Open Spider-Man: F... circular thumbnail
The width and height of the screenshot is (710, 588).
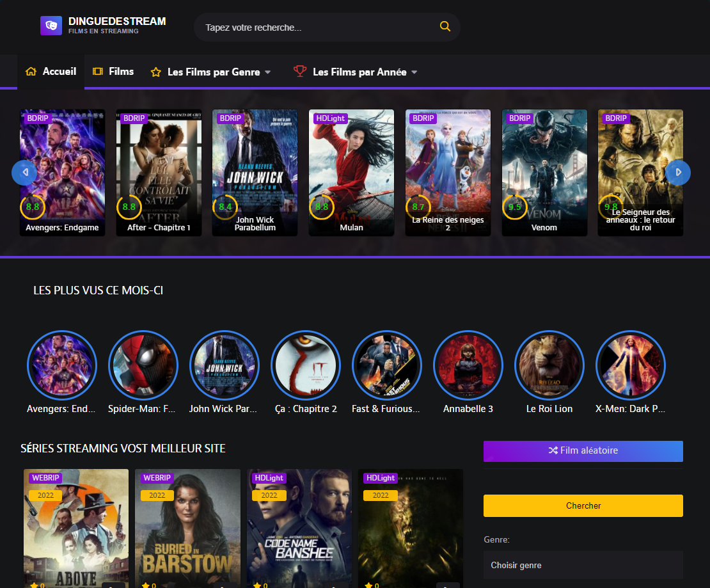tap(143, 365)
